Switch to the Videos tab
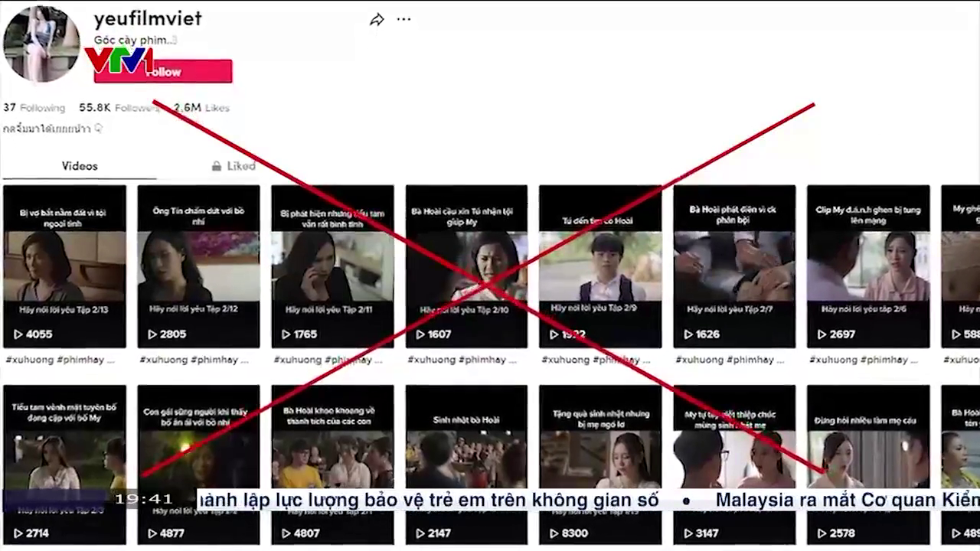The image size is (980, 551). pyautogui.click(x=80, y=166)
